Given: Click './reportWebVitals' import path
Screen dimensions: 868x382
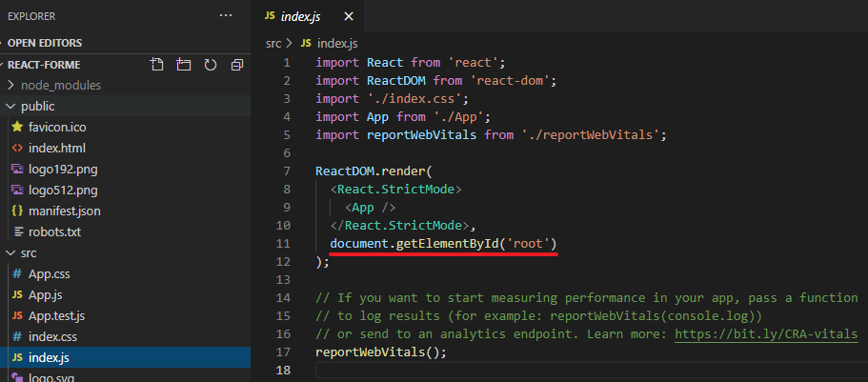Looking at the screenshot, I should (591, 135).
